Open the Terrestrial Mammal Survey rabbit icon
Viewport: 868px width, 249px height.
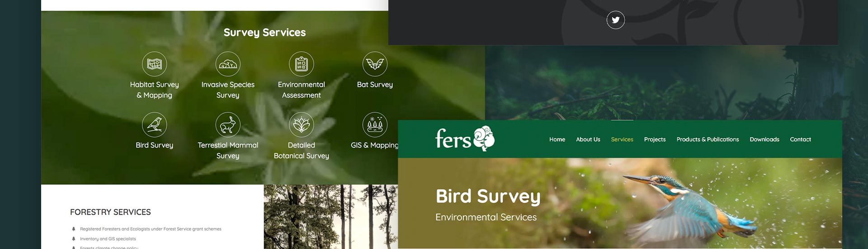tap(228, 124)
